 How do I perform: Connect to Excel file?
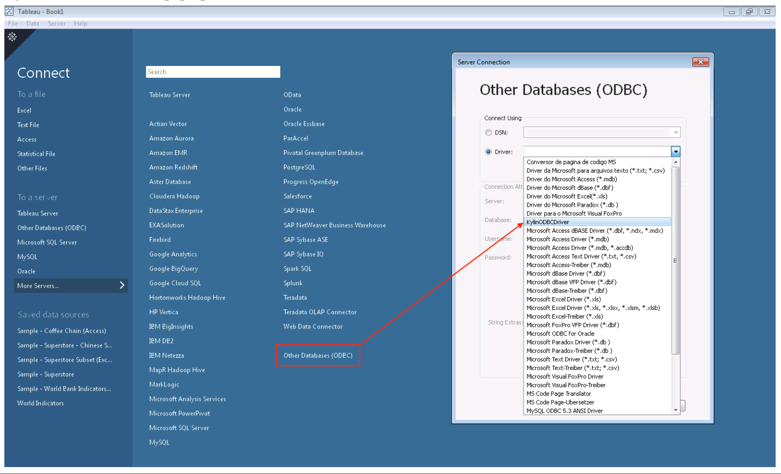coord(24,111)
